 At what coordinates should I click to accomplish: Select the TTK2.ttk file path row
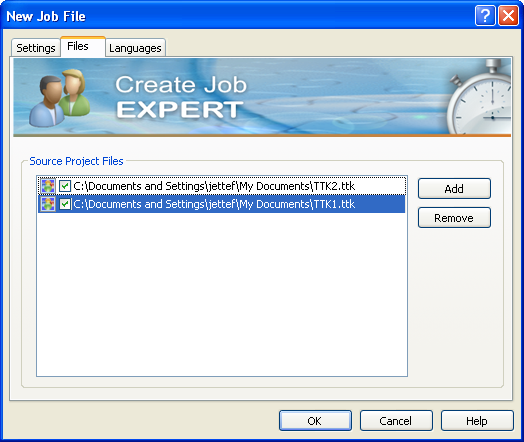(222, 186)
